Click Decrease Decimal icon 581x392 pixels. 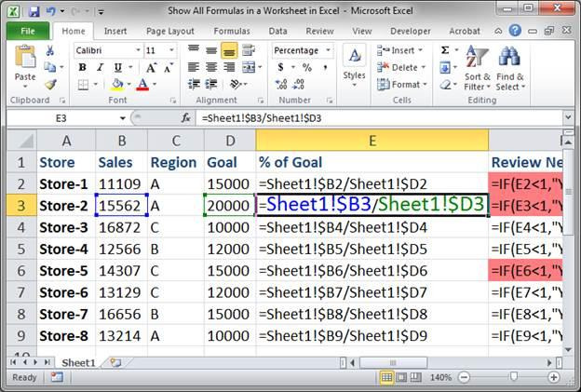point(299,85)
